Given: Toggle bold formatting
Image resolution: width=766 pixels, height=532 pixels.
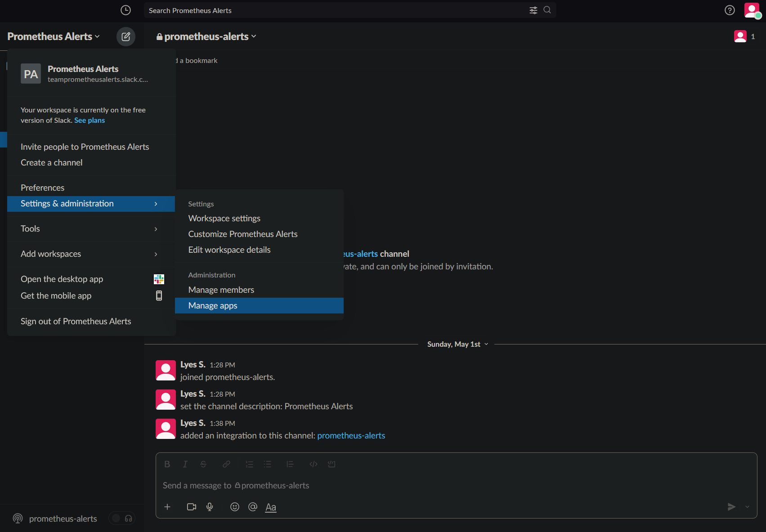Looking at the screenshot, I should (x=167, y=464).
